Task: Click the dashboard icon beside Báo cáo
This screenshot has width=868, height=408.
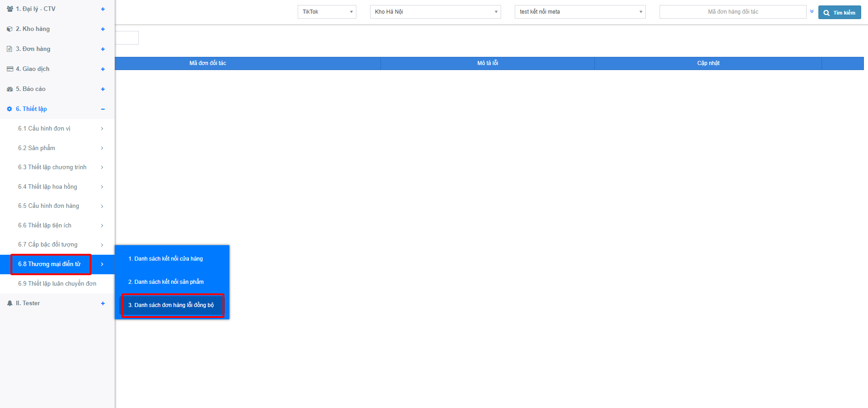Action: tap(10, 89)
